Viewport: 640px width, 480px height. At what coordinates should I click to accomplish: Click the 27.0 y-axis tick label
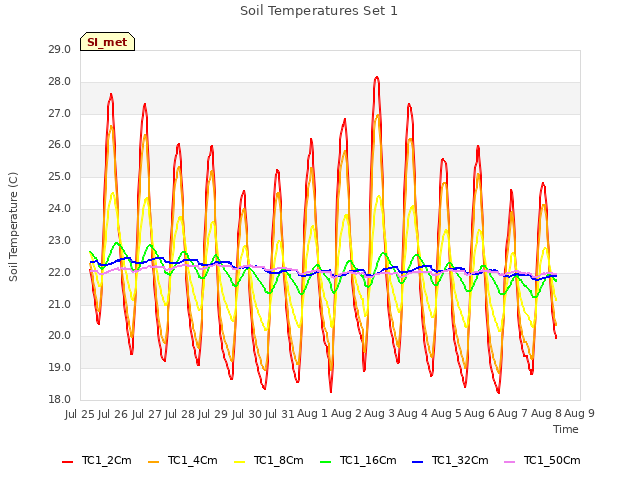[x=59, y=113]
